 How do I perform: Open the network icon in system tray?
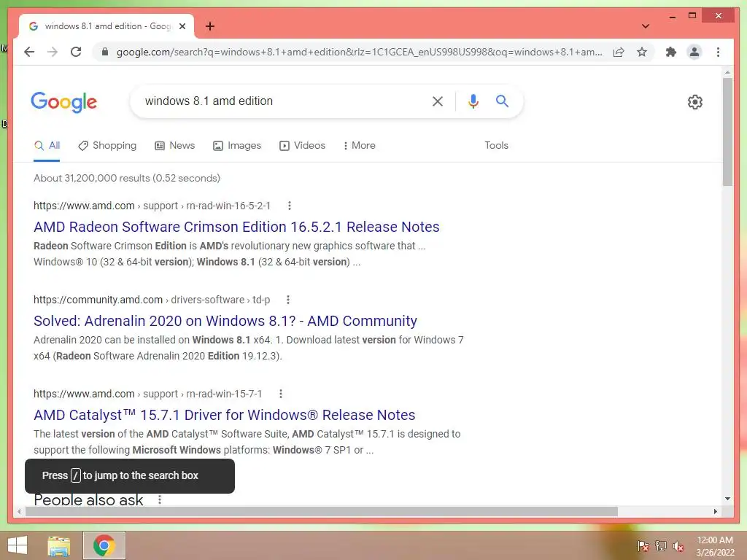[661, 545]
